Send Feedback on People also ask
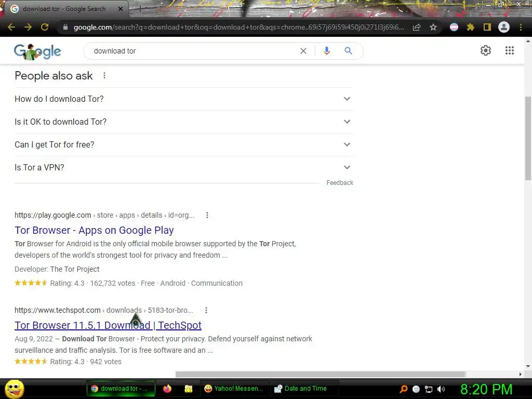This screenshot has height=399, width=532. pos(340,183)
